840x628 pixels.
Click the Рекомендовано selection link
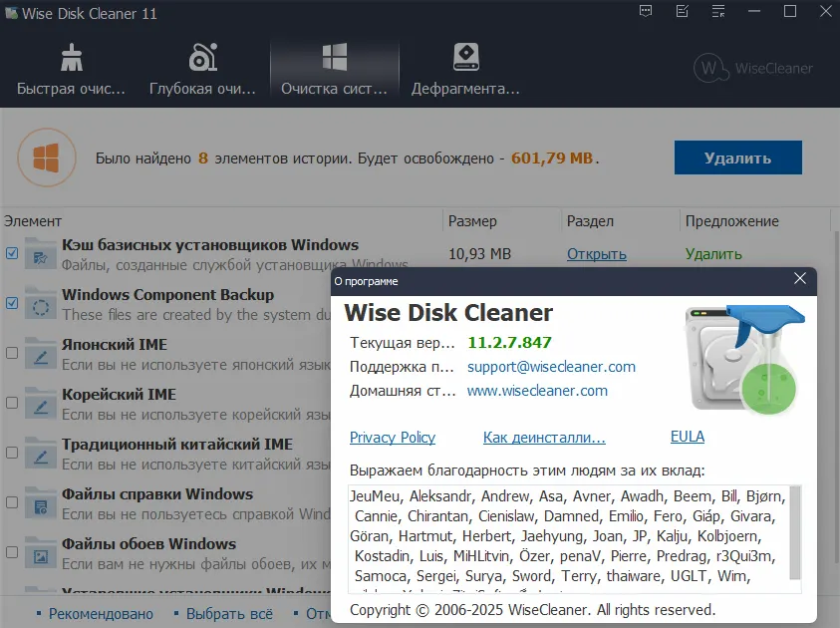tap(101, 614)
